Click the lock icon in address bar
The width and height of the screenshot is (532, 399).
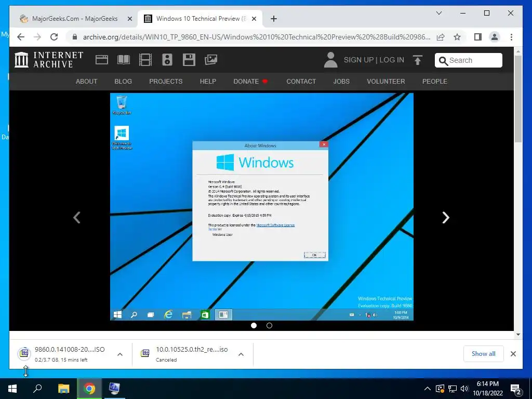click(x=75, y=37)
